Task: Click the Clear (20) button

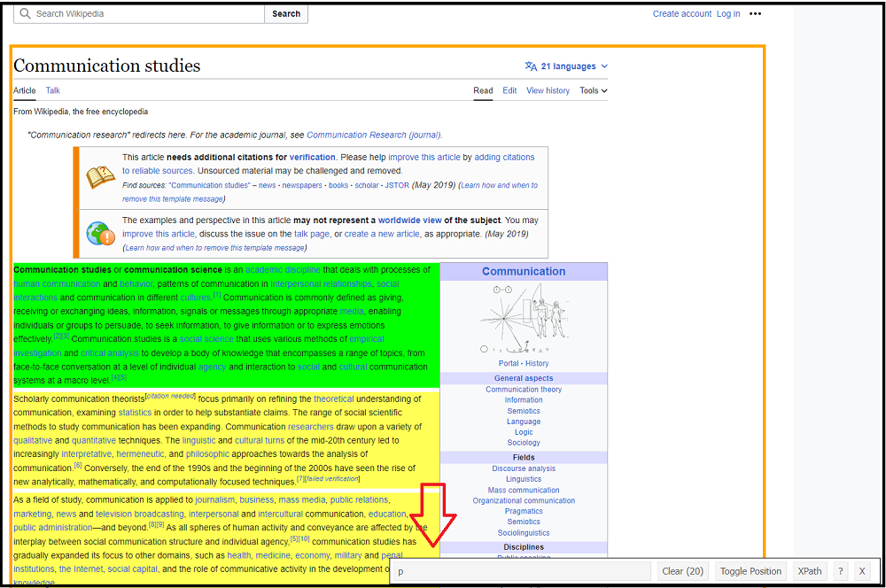Action: [x=682, y=571]
